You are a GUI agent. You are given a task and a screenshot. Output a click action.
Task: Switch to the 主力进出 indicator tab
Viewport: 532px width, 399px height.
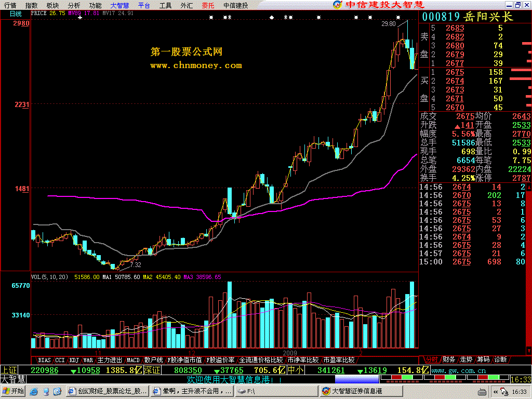coord(110,360)
